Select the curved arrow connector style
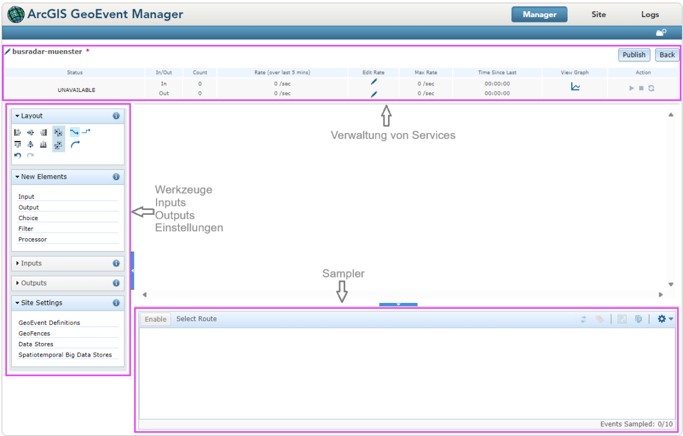 (75, 144)
